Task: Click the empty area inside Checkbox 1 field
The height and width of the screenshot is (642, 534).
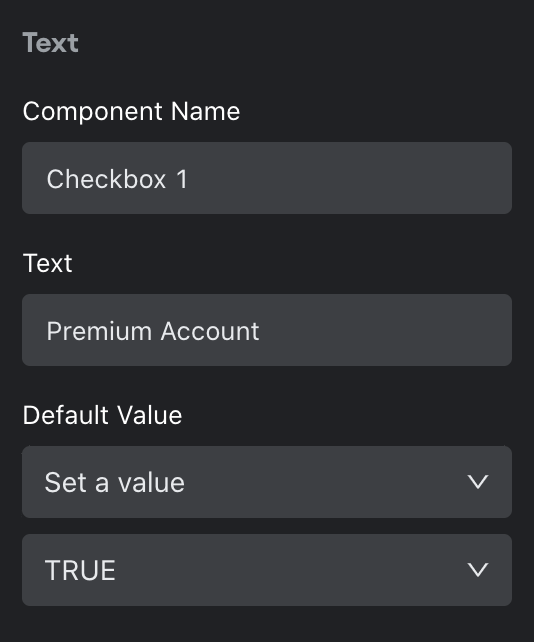Action: click(348, 178)
